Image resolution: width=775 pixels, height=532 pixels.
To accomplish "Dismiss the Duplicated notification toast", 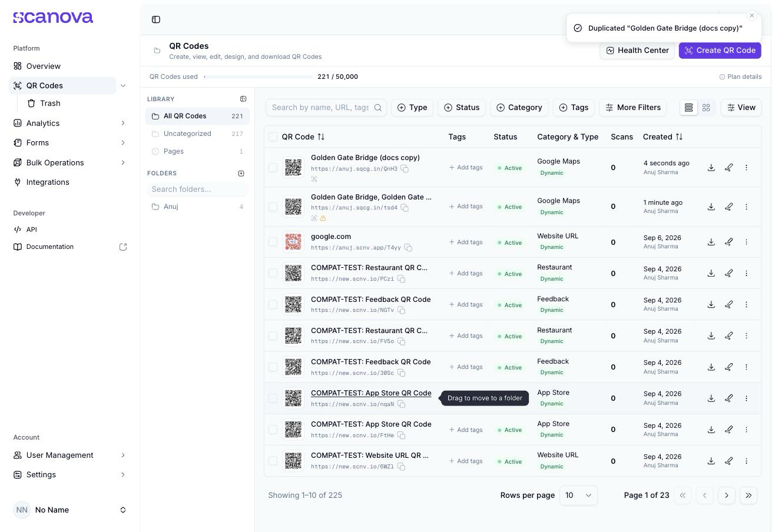I will [x=751, y=15].
